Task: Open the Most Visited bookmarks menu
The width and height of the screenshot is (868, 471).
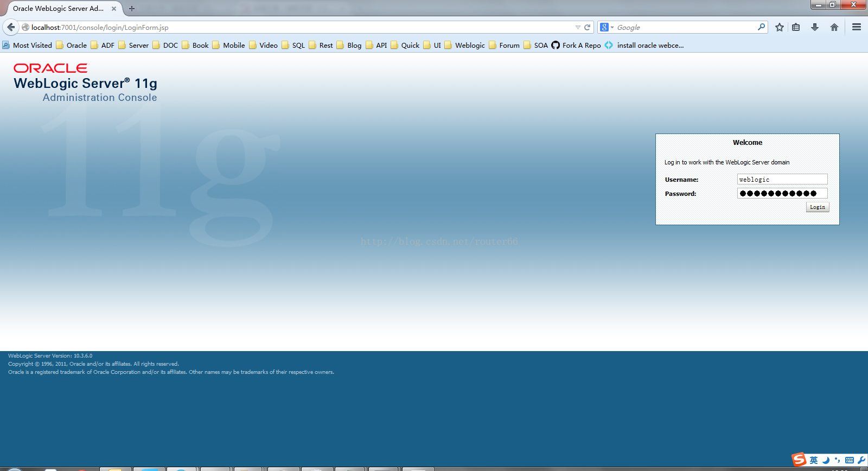Action: (x=27, y=45)
